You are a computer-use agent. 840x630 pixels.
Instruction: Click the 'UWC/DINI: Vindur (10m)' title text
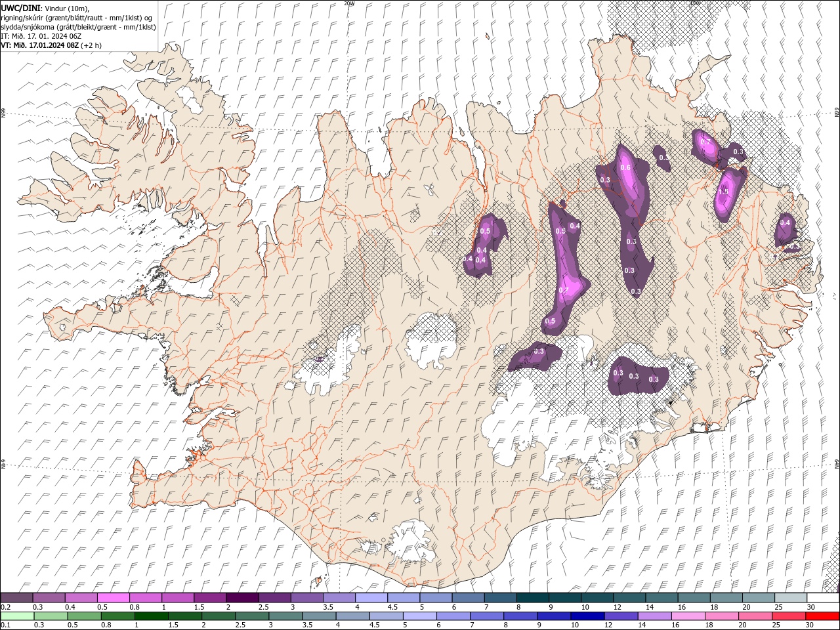45,8
